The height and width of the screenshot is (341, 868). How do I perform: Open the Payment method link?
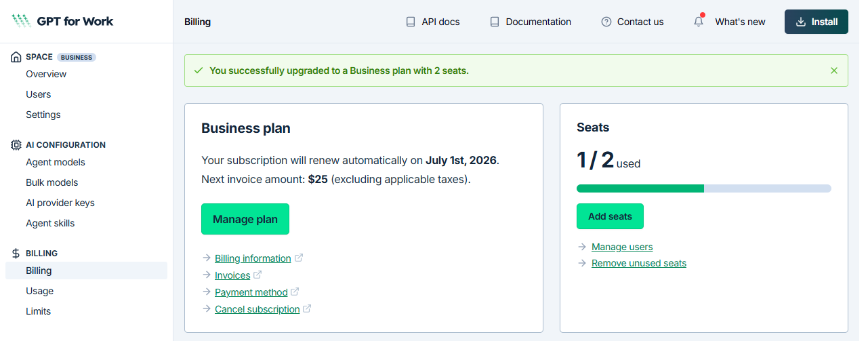coord(251,292)
